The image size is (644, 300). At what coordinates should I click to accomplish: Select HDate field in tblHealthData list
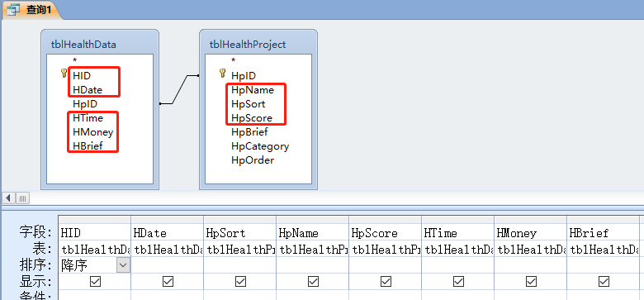point(88,89)
